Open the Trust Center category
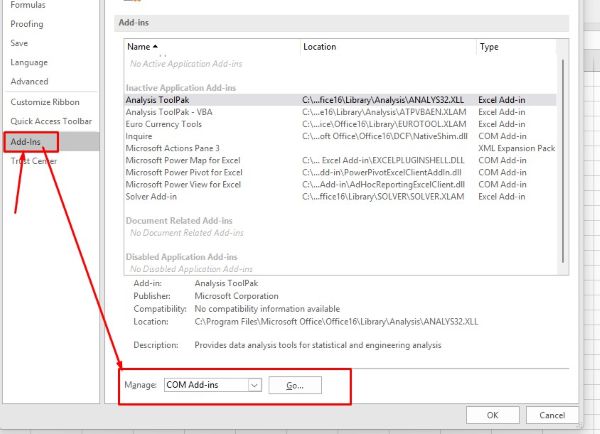Screen dimensions: 600x434 (x=34, y=161)
